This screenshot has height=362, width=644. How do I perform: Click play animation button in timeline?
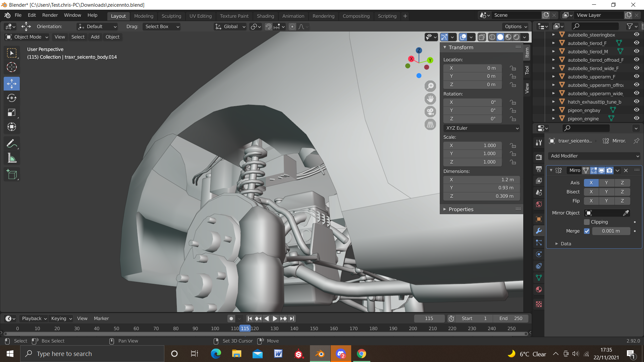click(275, 318)
